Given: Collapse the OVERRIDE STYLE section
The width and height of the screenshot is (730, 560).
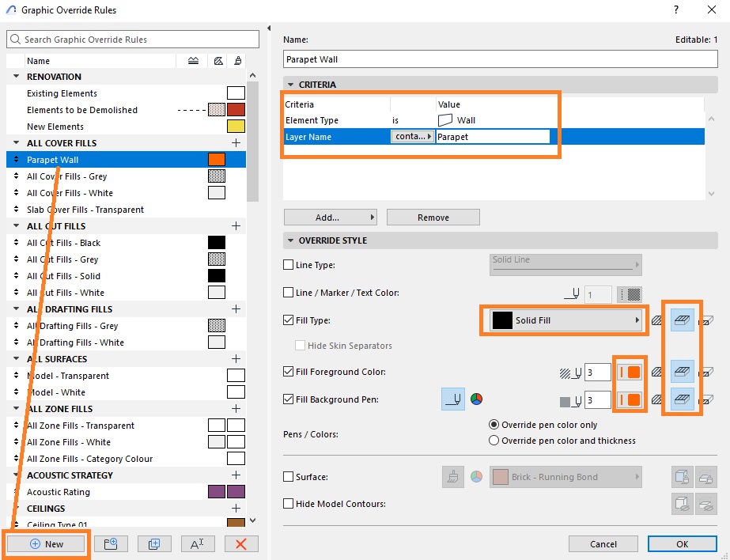Looking at the screenshot, I should pyautogui.click(x=290, y=240).
